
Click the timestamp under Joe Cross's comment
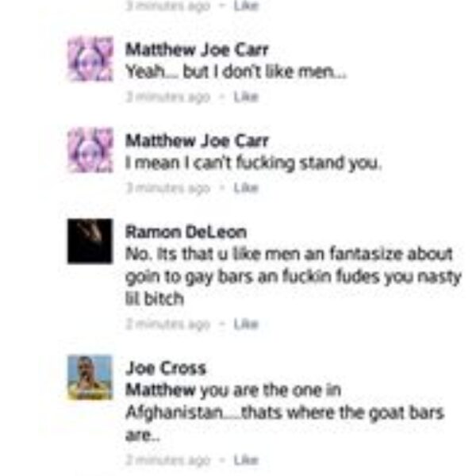[x=168, y=460]
